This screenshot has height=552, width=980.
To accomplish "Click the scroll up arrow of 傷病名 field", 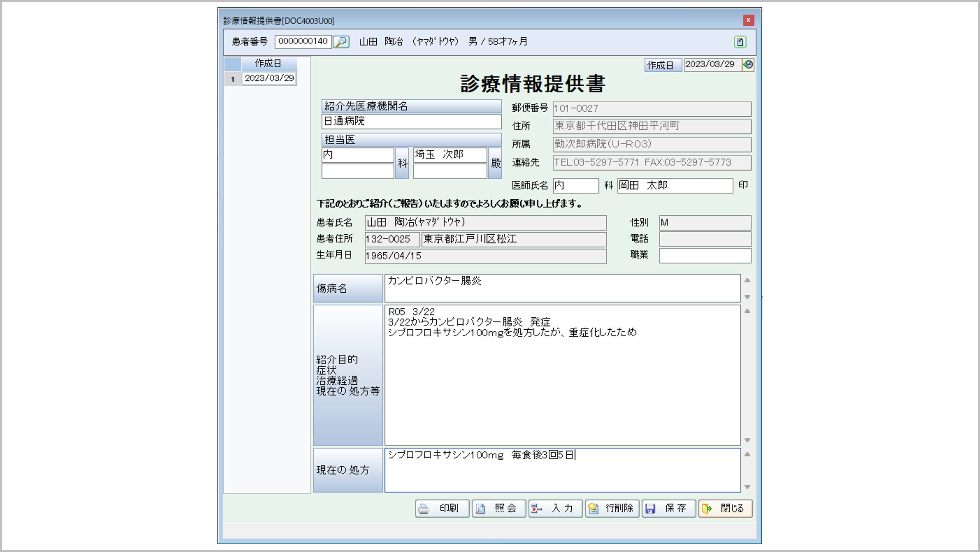I will (x=747, y=280).
